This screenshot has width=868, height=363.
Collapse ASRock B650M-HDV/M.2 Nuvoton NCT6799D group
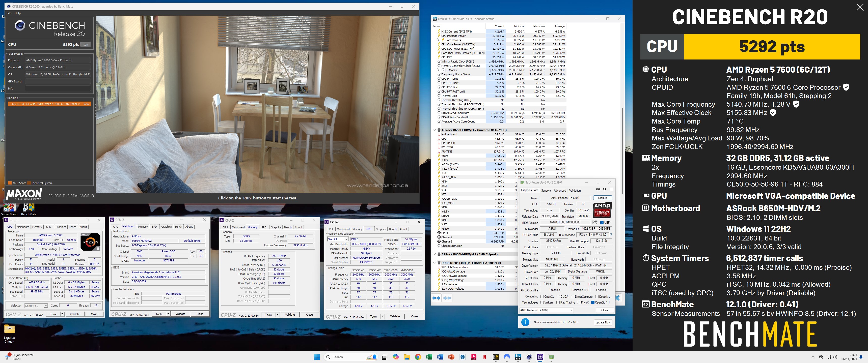(434, 130)
